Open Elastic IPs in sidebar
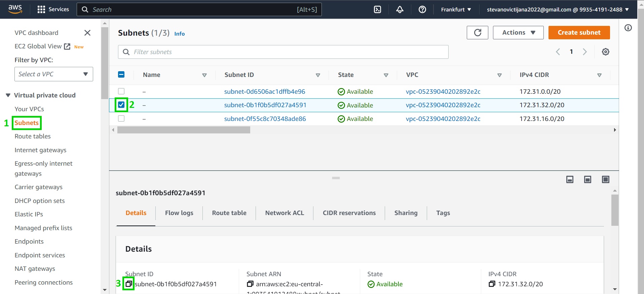644x294 pixels. pyautogui.click(x=29, y=214)
